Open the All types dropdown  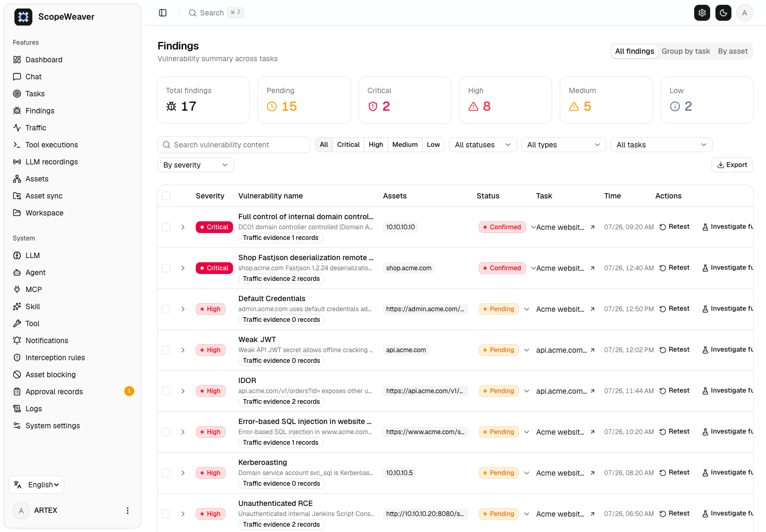click(x=564, y=145)
